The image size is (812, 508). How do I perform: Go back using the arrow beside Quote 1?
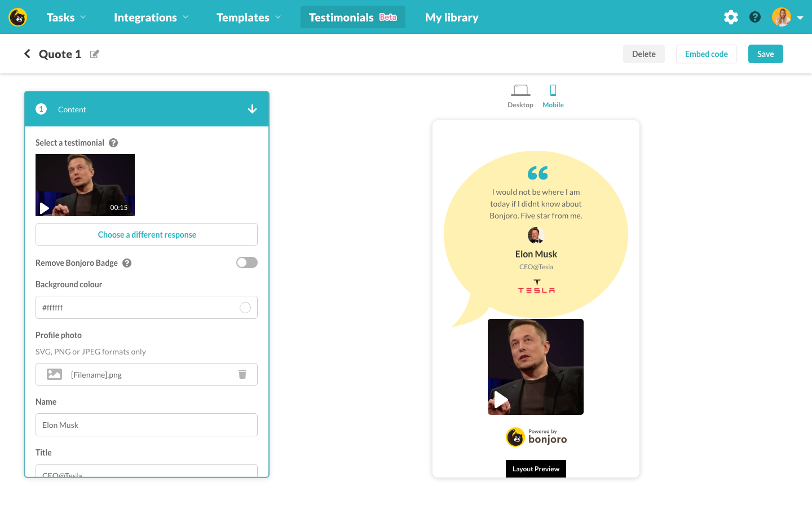27,54
